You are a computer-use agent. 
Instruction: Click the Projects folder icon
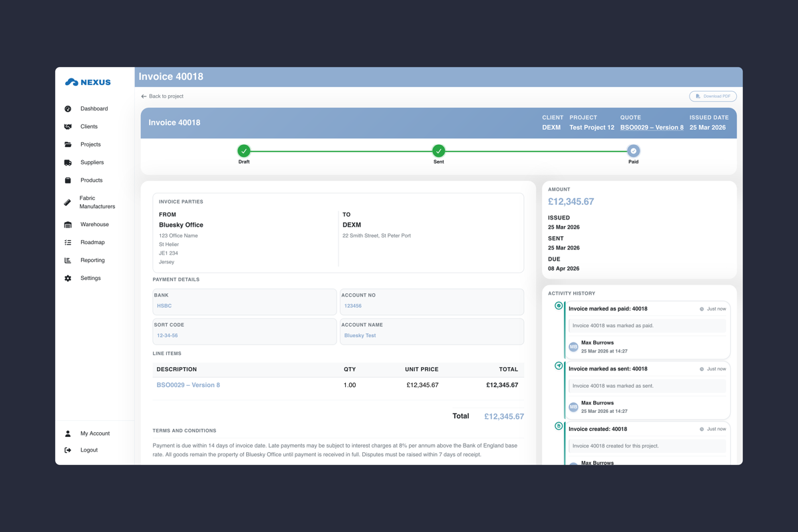tap(68, 144)
